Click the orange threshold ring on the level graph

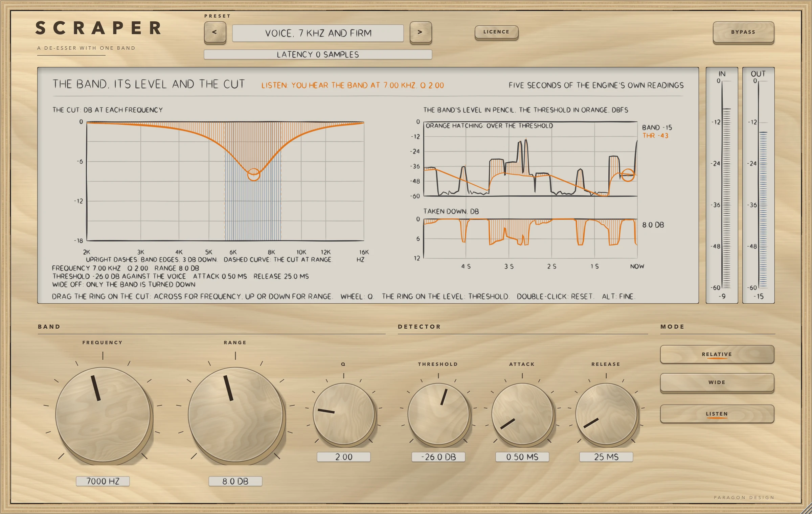(628, 175)
